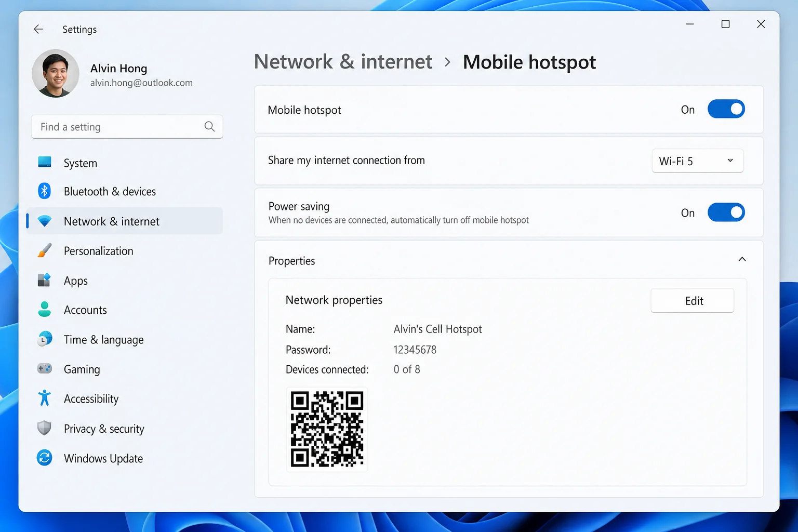This screenshot has height=532, width=798.
Task: Select Network & internet in sidebar
Action: [x=125, y=221]
